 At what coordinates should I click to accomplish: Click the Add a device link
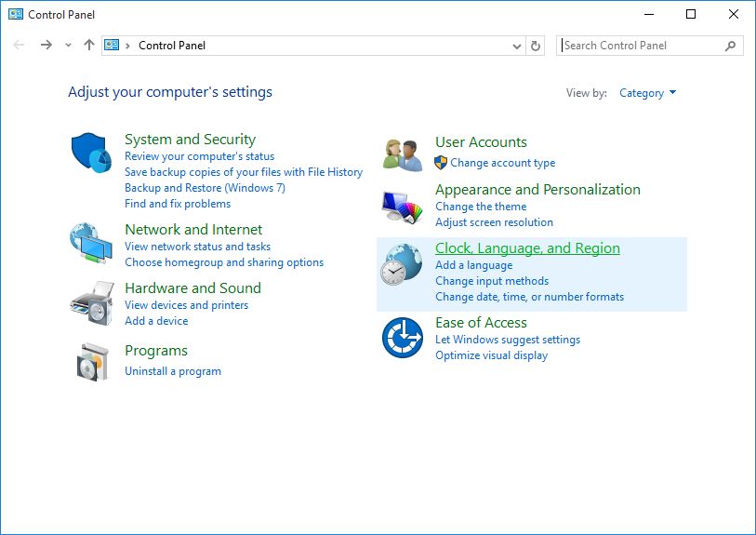[156, 321]
